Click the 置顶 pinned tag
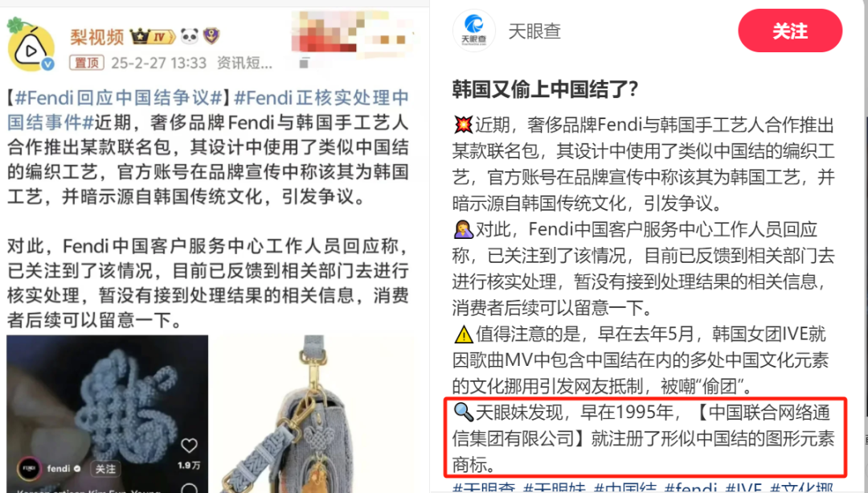This screenshot has height=493, width=868. [87, 63]
